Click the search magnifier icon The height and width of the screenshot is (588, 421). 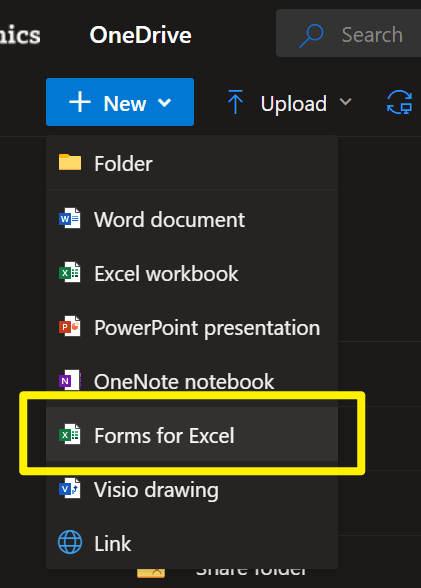pyautogui.click(x=311, y=36)
